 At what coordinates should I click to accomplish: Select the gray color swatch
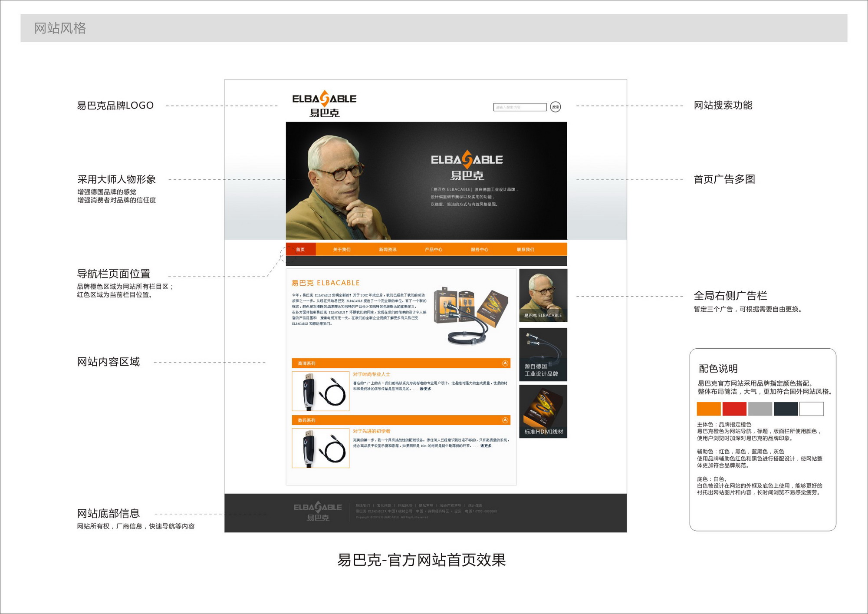click(x=760, y=409)
